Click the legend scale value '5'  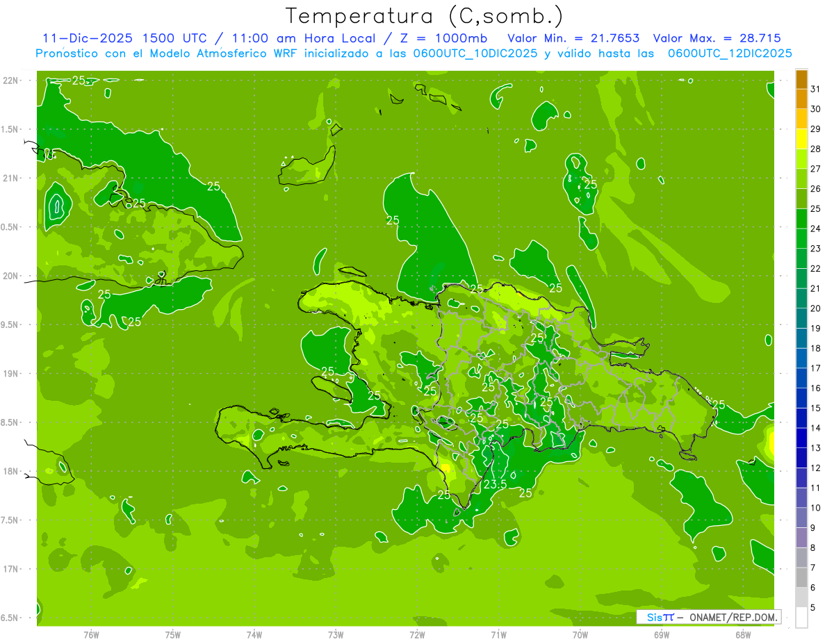click(x=812, y=608)
